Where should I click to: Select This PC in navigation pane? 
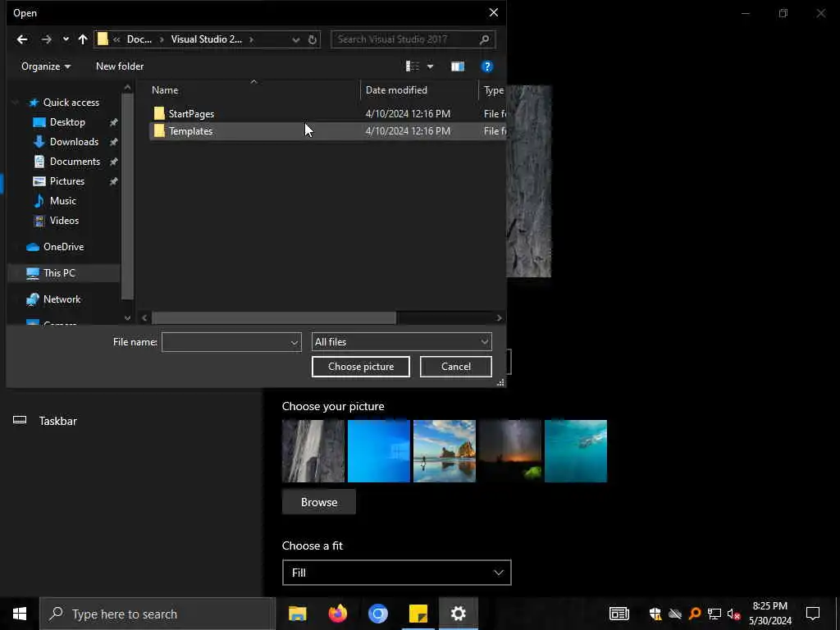[59, 273]
